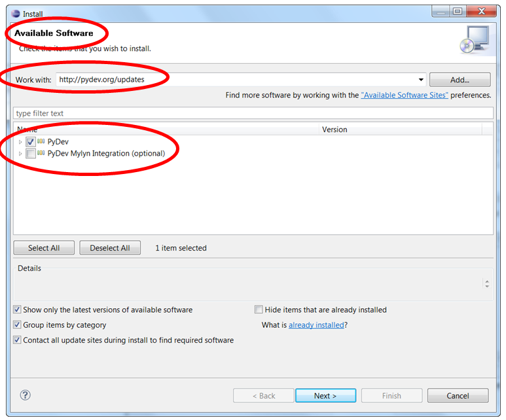The image size is (506, 420).
Task: Disable Group items by category
Action: point(18,325)
